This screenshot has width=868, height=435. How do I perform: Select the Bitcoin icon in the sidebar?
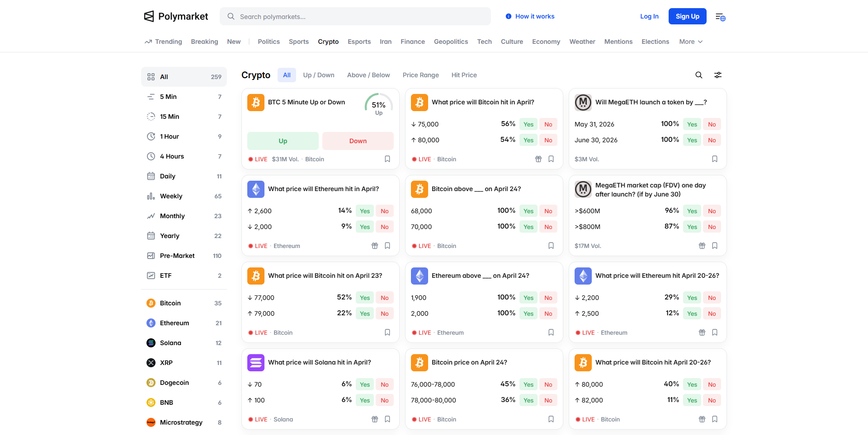point(151,303)
